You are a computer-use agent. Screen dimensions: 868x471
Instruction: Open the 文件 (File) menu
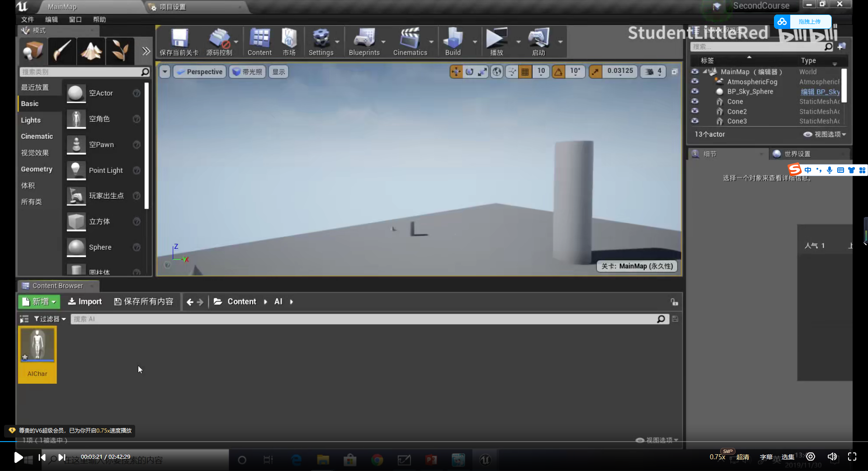[x=28, y=19]
